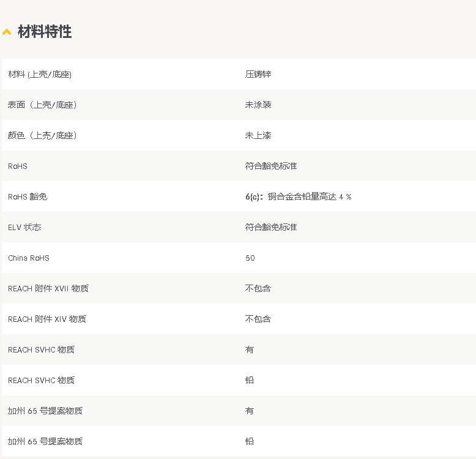Select the RoHS 豁免 row label

[x=28, y=196]
